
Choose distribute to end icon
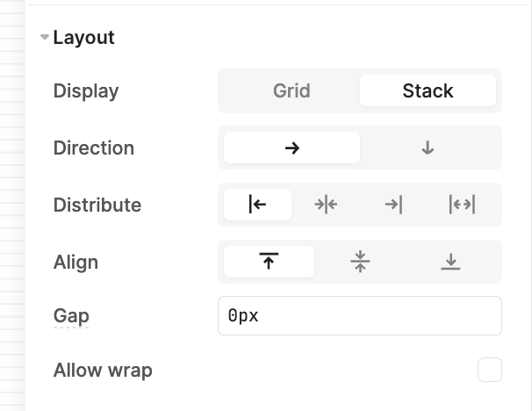(x=393, y=205)
